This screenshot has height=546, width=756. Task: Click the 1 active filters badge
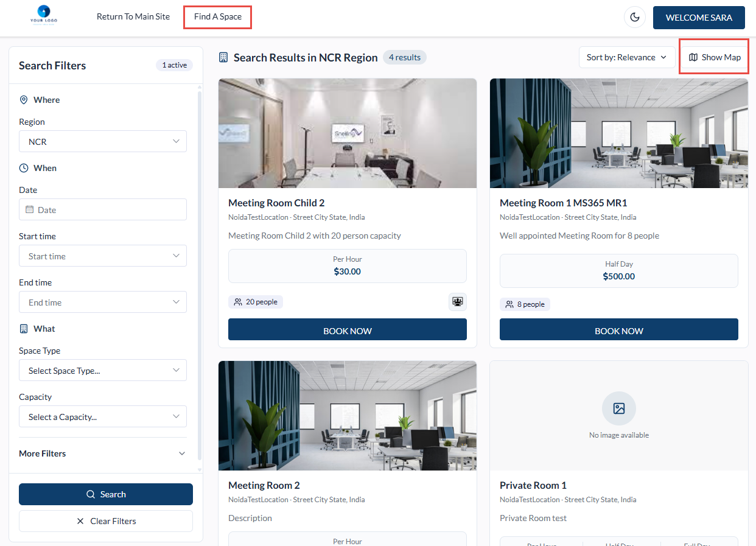[174, 65]
